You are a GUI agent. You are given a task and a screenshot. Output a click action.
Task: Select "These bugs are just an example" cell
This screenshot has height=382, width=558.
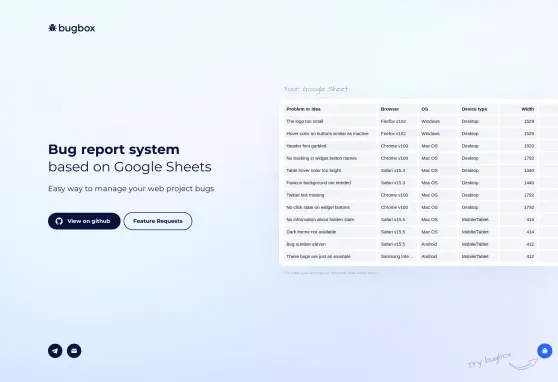[x=330, y=256]
